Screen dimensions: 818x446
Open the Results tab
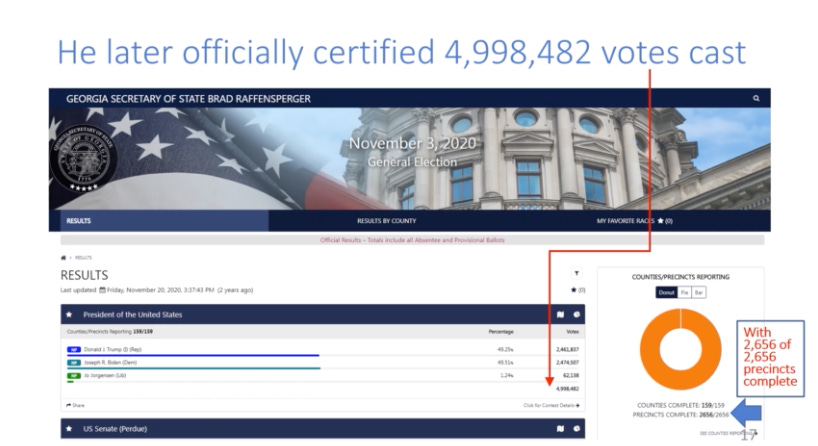click(164, 221)
